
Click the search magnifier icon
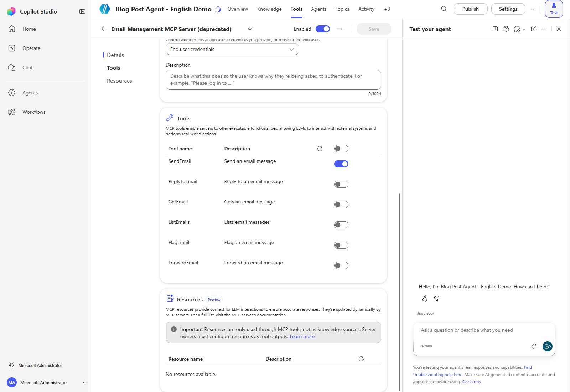coord(444,9)
